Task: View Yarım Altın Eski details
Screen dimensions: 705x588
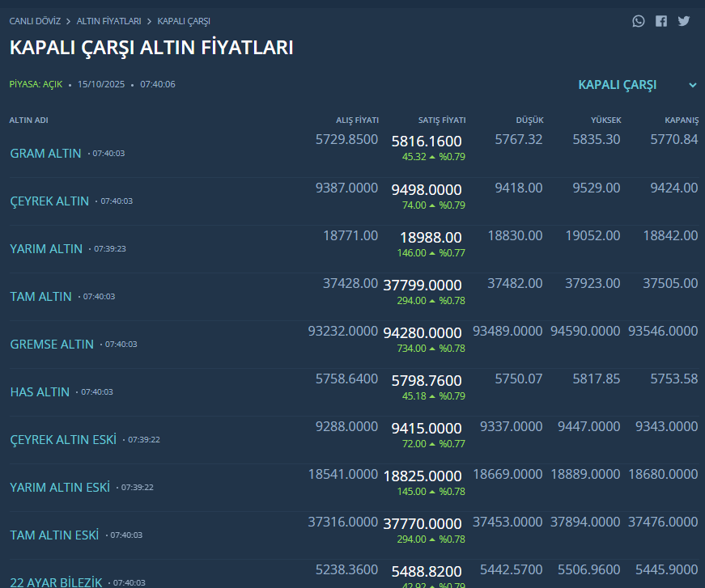Action: (60, 487)
